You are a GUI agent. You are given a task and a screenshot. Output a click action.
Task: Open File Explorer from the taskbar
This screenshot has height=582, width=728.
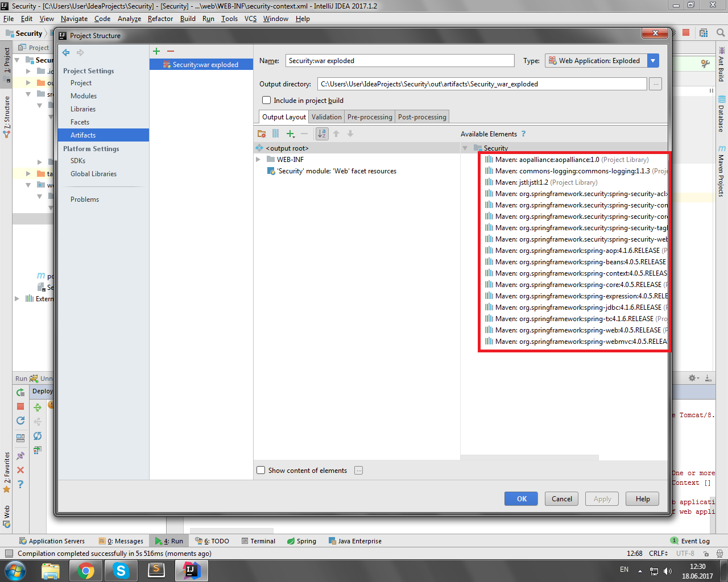tap(51, 571)
